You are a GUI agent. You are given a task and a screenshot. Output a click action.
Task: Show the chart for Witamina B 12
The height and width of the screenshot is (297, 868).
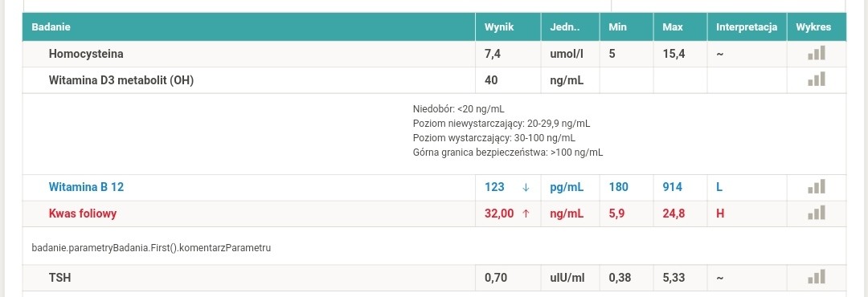(x=817, y=186)
